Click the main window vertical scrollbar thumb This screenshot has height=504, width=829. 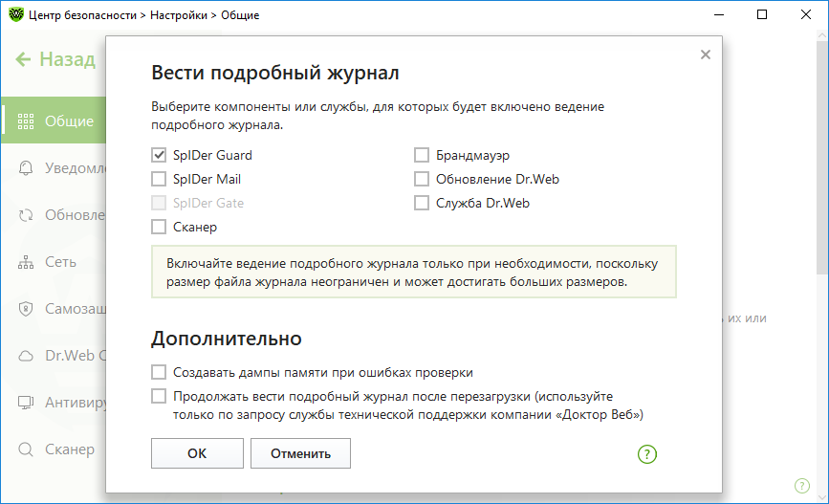(822, 159)
